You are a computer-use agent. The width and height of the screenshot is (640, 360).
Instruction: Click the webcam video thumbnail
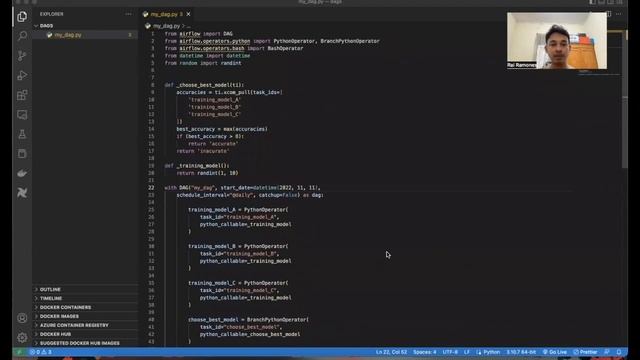(557, 40)
